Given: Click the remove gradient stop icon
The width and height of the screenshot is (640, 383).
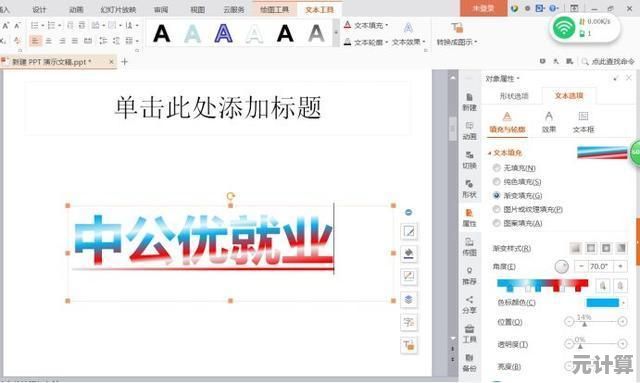Looking at the screenshot, I should [x=620, y=285].
